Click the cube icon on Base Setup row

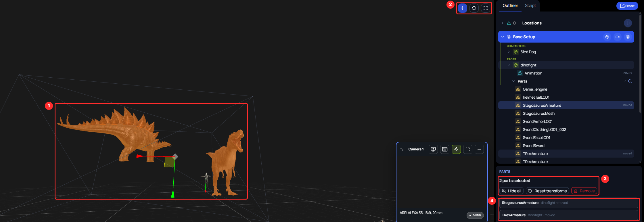[607, 37]
